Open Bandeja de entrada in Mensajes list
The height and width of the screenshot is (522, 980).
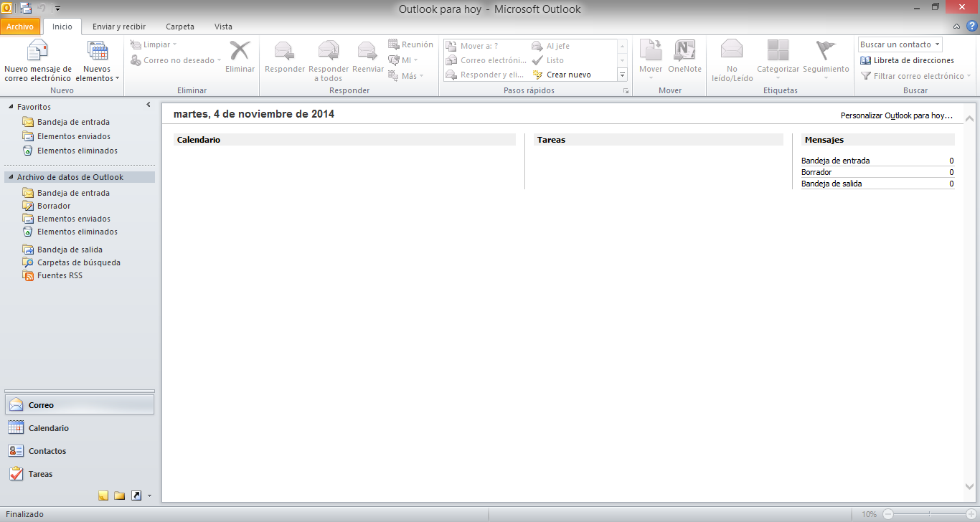(x=835, y=161)
